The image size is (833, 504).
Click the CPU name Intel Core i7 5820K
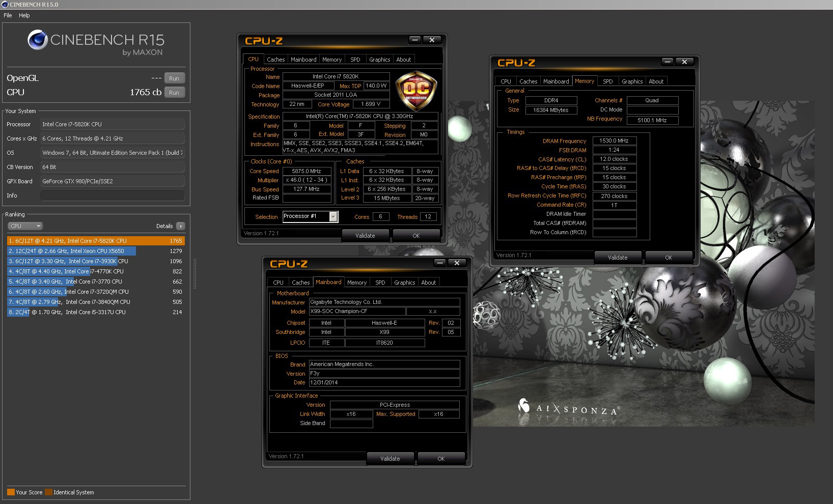(336, 77)
